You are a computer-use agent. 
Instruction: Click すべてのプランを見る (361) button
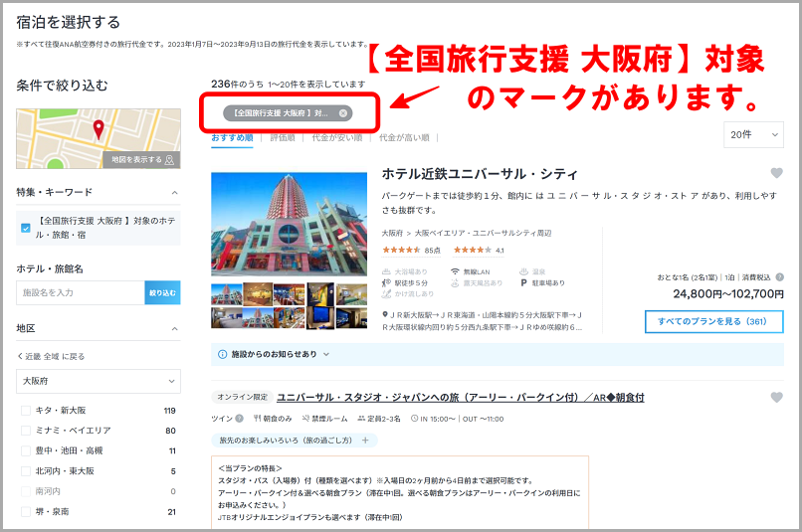(x=714, y=321)
